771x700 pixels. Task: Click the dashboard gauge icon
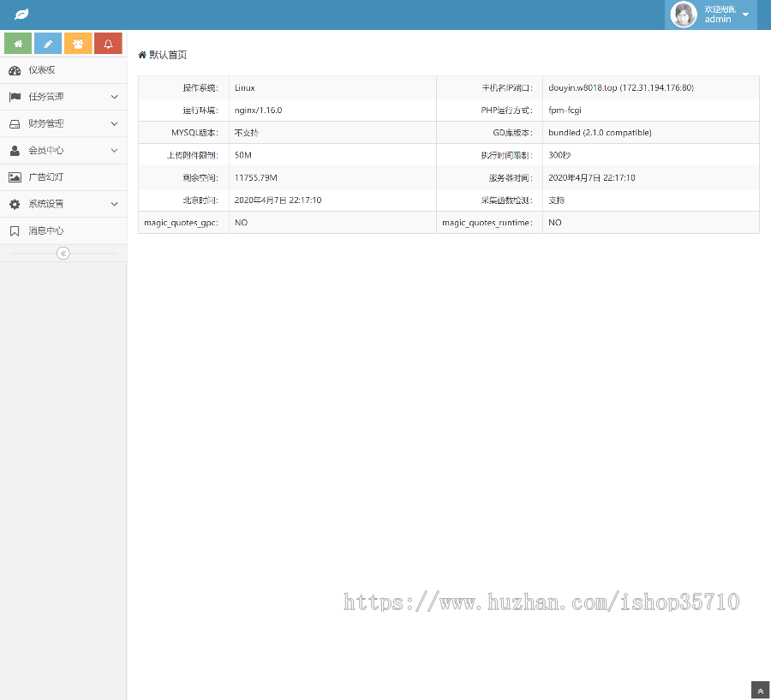click(15, 70)
